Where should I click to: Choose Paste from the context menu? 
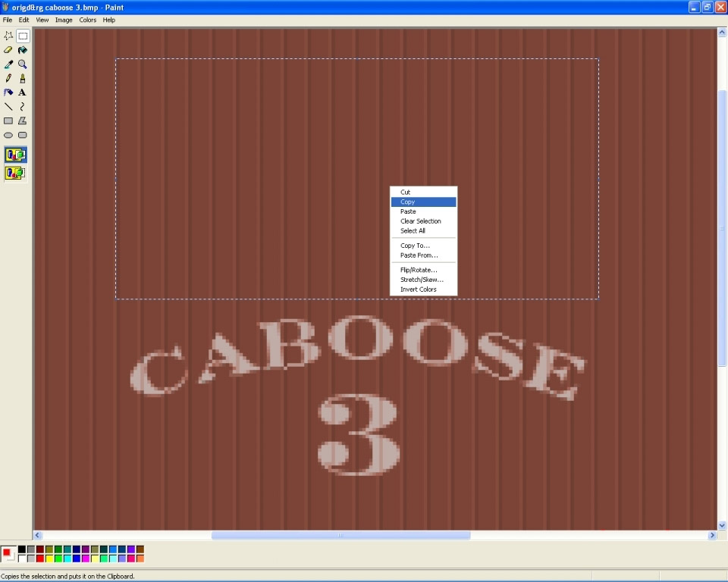coord(423,211)
